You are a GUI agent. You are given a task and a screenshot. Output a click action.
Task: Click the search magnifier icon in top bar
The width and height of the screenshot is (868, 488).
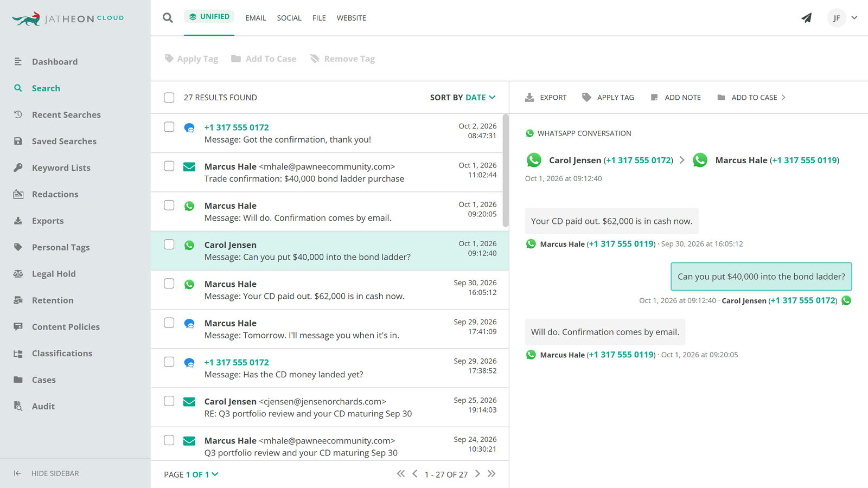coord(168,18)
